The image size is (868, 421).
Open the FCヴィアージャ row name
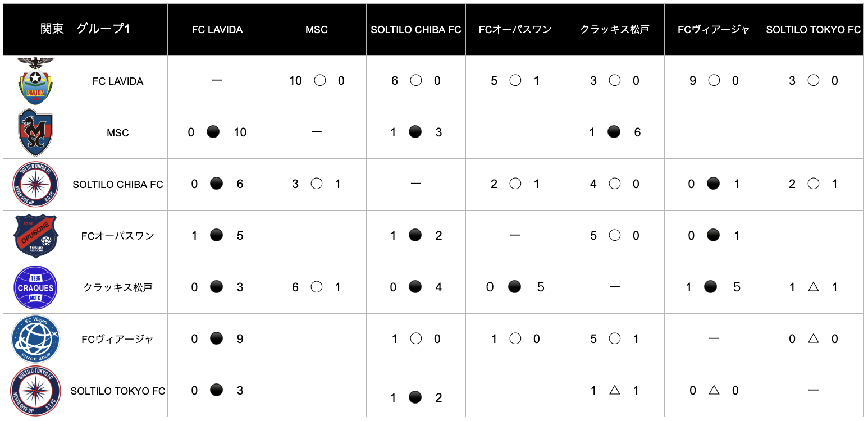118,340
